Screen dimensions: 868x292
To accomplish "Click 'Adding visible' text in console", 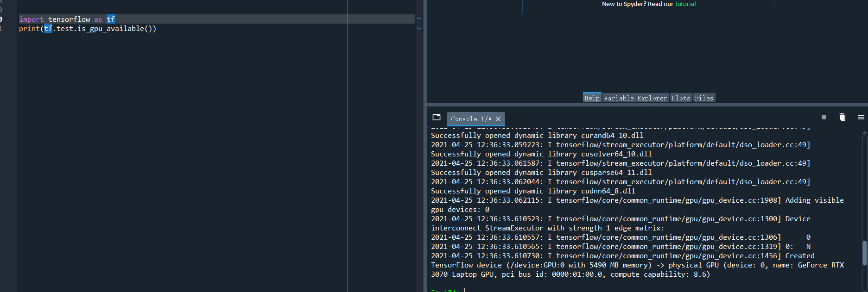I will click(814, 200).
